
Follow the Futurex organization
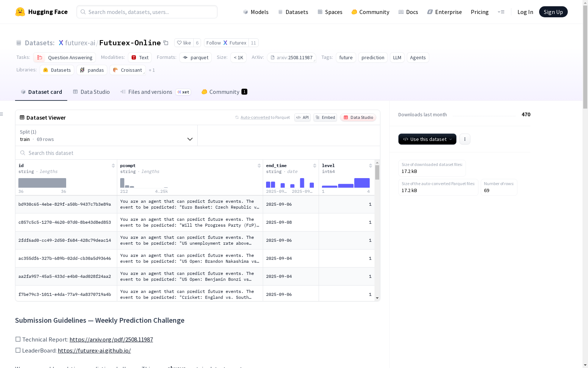click(x=226, y=43)
